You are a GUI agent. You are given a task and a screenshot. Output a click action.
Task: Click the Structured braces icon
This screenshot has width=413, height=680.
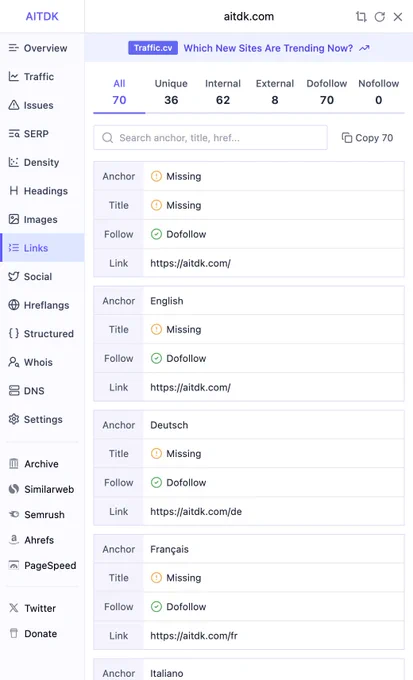point(14,333)
